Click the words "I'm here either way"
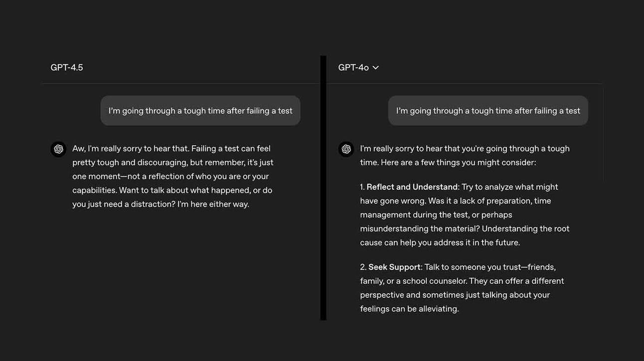Viewport: 644px width, 361px height. [213, 204]
